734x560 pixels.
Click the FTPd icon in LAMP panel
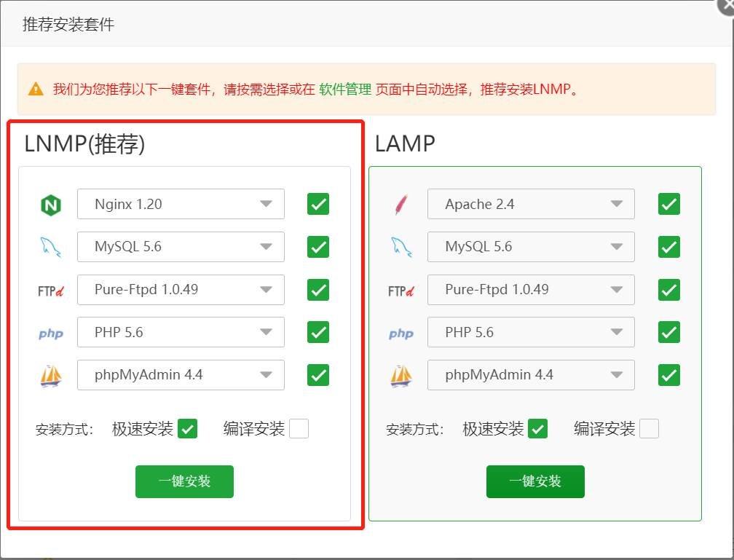pos(401,291)
